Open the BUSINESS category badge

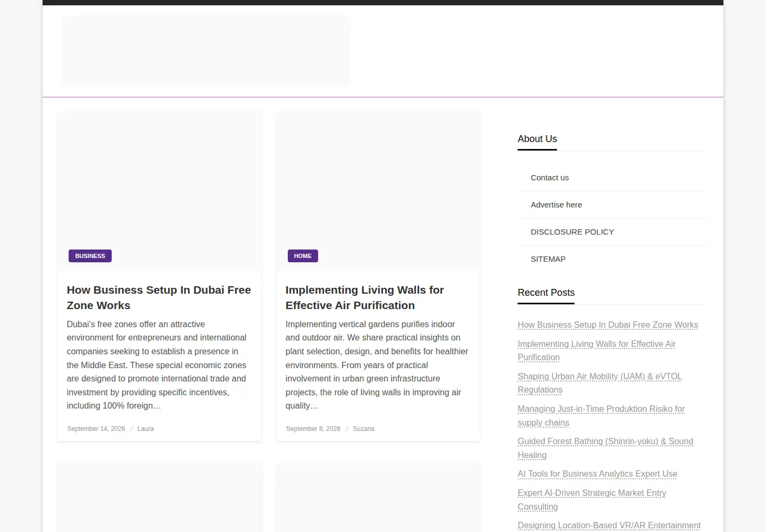pos(90,256)
